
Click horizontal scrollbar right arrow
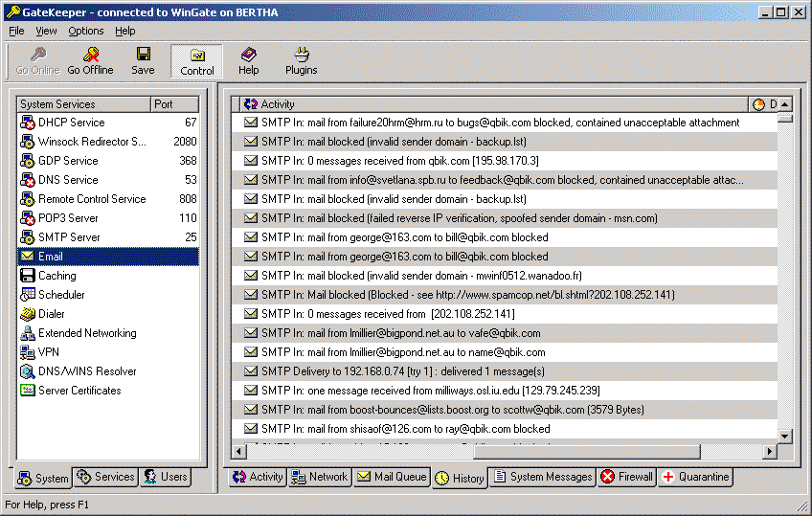pos(770,451)
